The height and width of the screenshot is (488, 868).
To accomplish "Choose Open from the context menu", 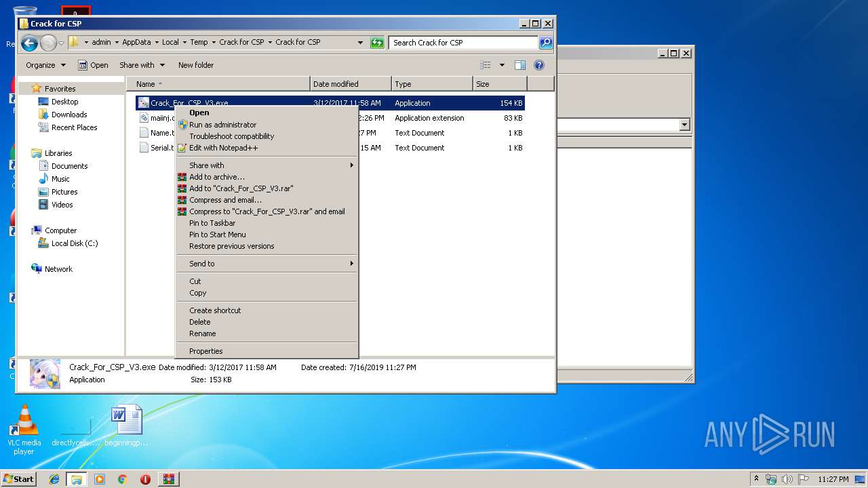I will [266, 113].
